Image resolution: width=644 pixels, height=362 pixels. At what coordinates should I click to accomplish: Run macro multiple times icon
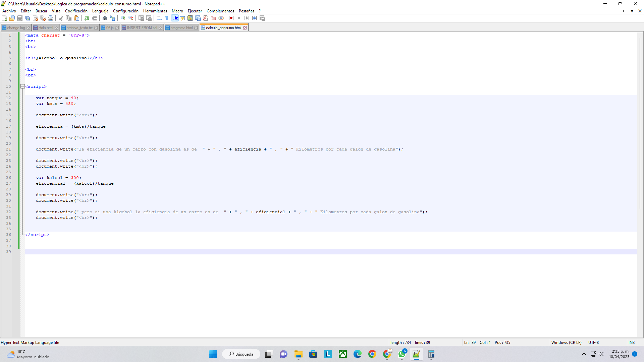click(x=255, y=18)
